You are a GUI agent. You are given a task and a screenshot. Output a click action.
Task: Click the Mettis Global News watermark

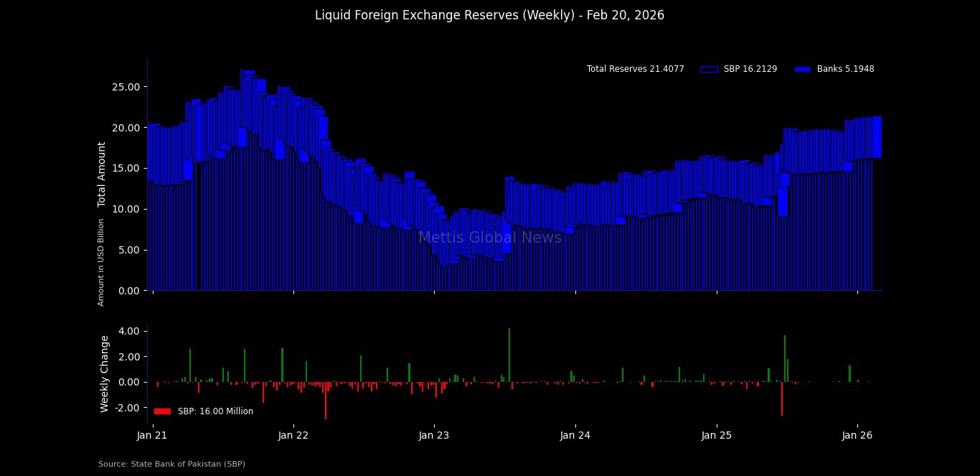point(489,238)
